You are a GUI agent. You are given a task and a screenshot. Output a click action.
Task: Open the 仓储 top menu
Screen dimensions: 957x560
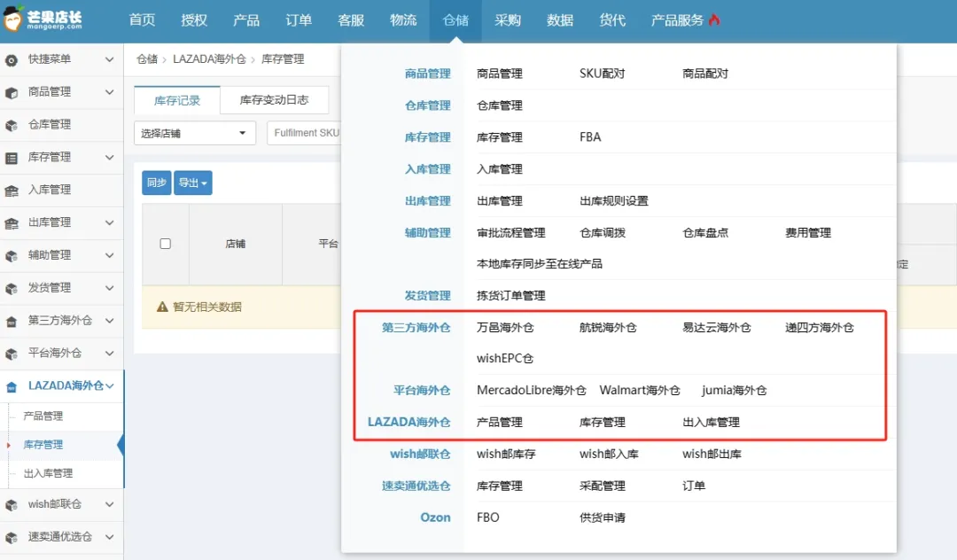[455, 20]
